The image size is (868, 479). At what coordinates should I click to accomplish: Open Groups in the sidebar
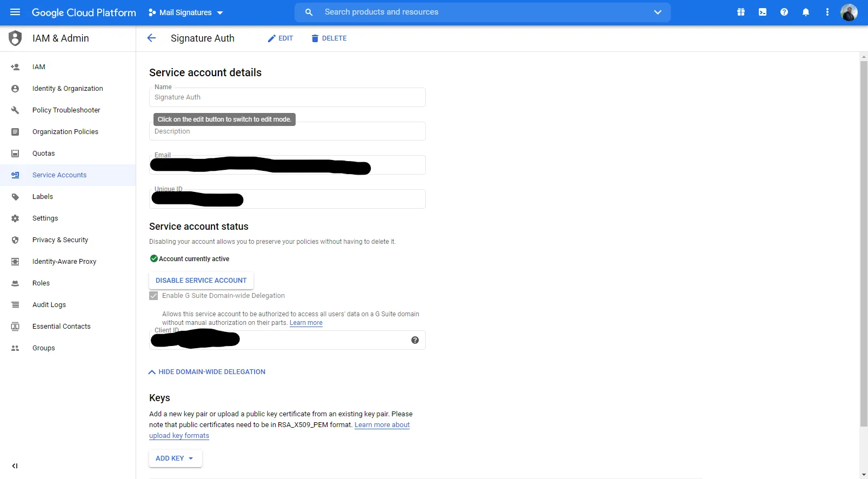(x=44, y=348)
